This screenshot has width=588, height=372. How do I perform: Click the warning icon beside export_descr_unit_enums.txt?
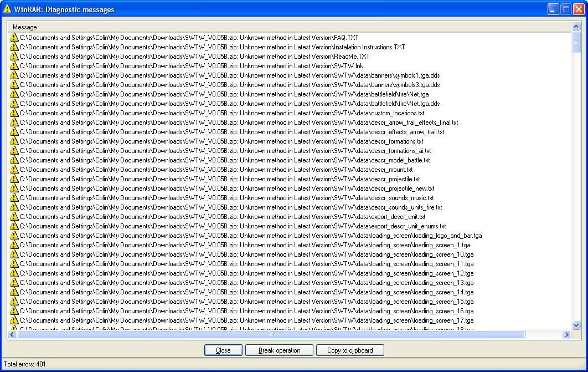[14, 226]
